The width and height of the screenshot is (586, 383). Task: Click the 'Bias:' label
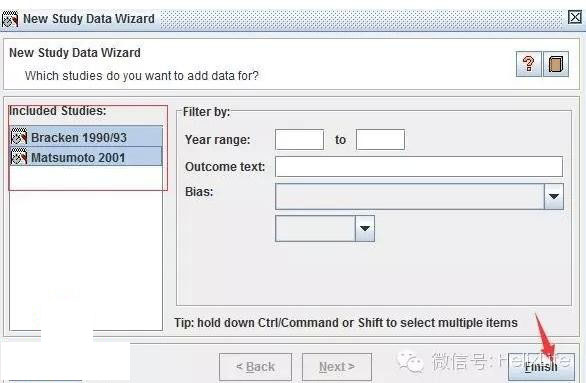[199, 192]
